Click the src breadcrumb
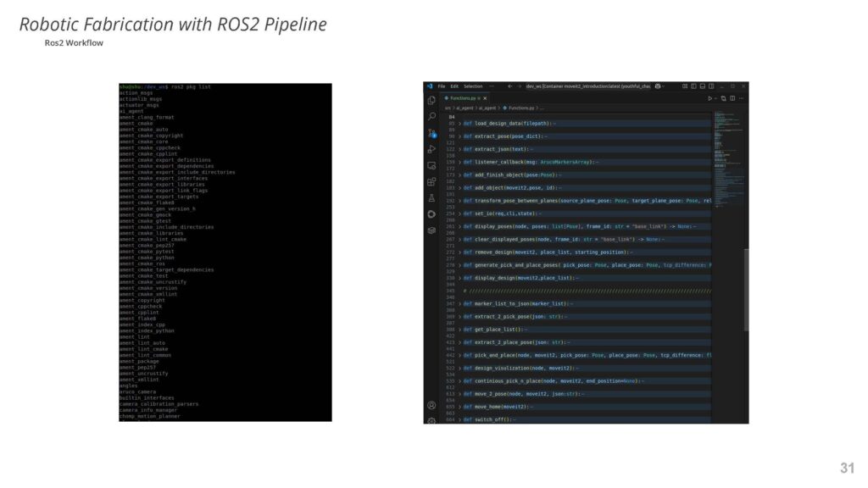Image resolution: width=868 pixels, height=488 pixels. click(448, 108)
